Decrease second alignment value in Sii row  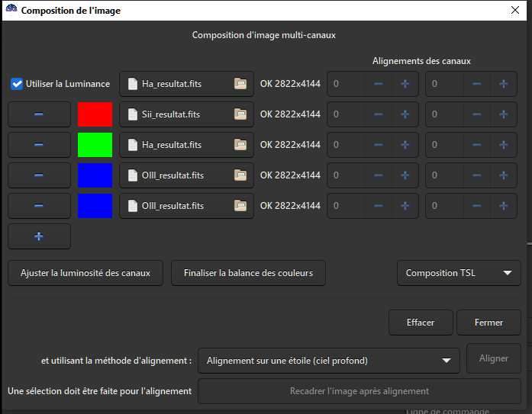pos(477,114)
